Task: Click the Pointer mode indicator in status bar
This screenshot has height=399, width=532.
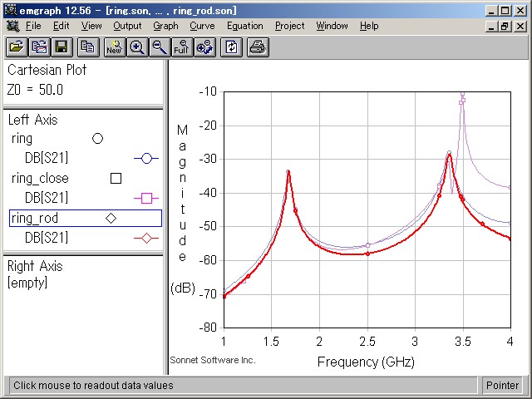Action: point(502,386)
